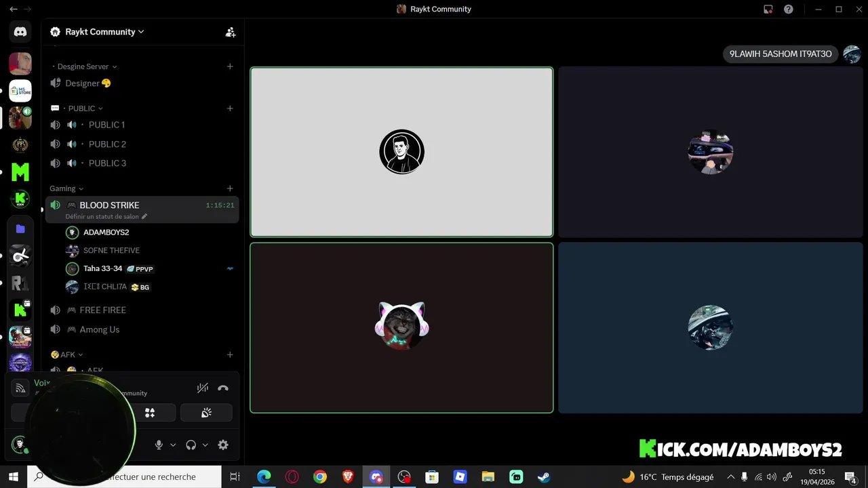This screenshot has width=868, height=488.
Task: Focus the car interior avatar tile
Action: (711, 152)
